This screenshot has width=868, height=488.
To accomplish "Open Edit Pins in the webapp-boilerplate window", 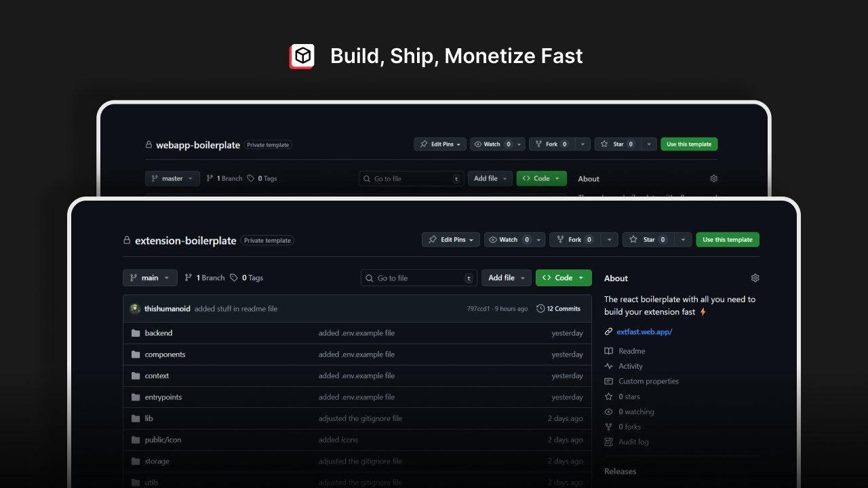I will tap(440, 144).
